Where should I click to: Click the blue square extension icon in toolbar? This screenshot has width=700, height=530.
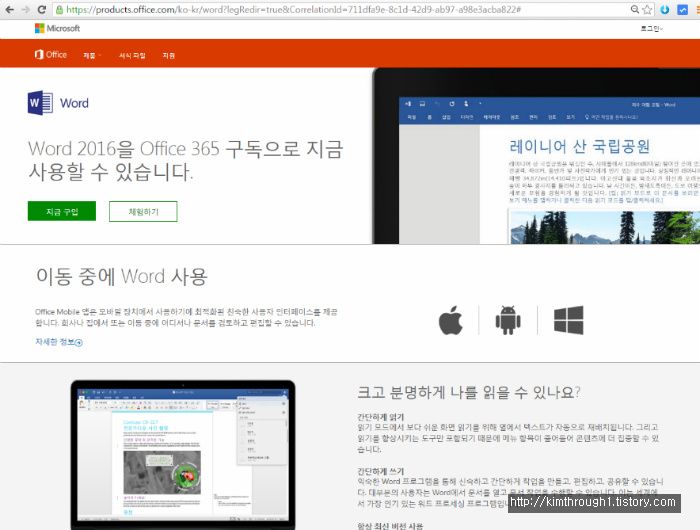(x=683, y=9)
